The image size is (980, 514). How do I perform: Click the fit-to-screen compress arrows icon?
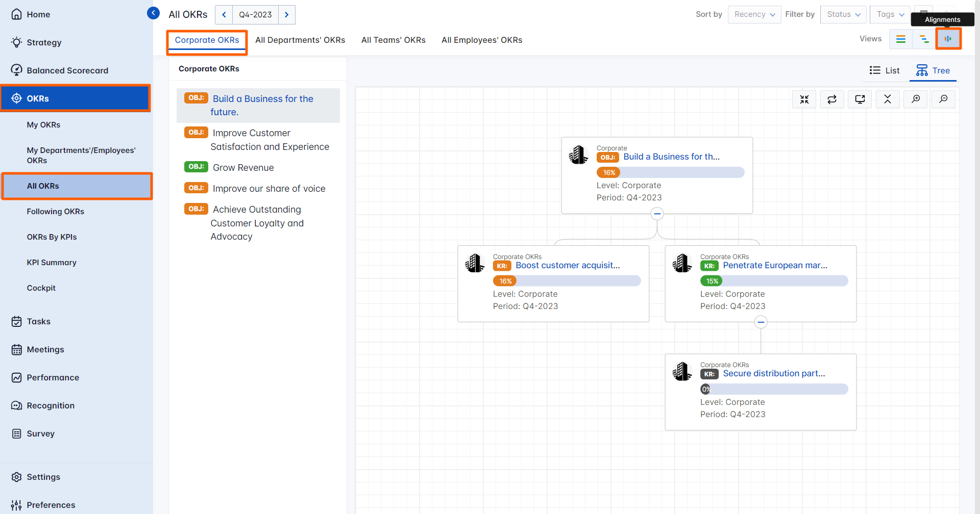pyautogui.click(x=804, y=99)
